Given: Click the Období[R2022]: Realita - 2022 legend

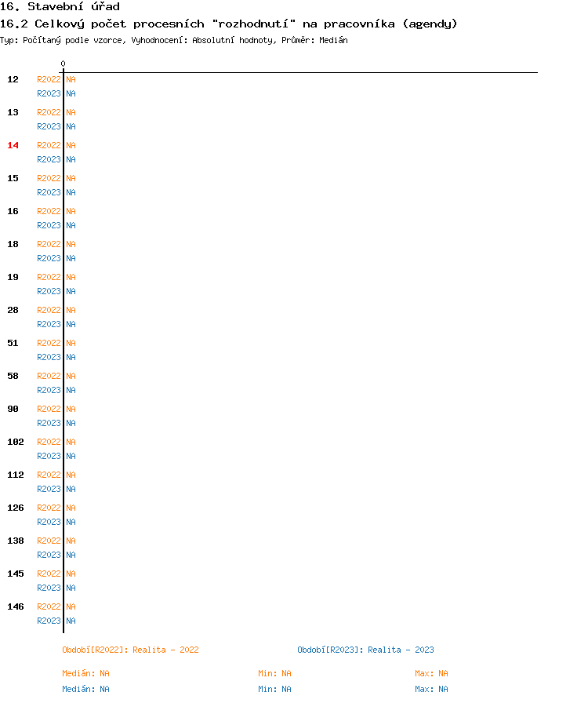Looking at the screenshot, I should (x=130, y=650).
